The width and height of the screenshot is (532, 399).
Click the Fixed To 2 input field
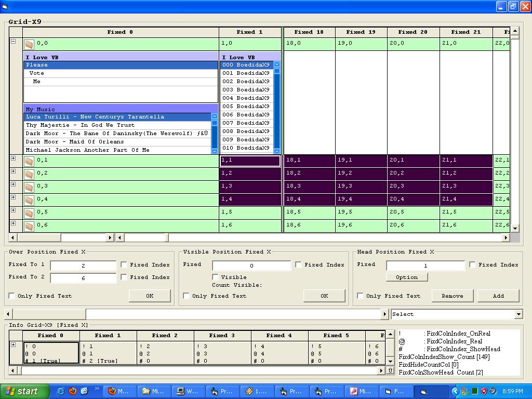tap(83, 278)
